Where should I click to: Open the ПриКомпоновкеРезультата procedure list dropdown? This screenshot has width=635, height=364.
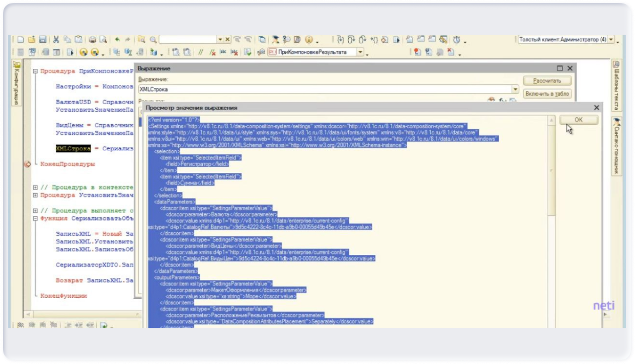(x=360, y=52)
